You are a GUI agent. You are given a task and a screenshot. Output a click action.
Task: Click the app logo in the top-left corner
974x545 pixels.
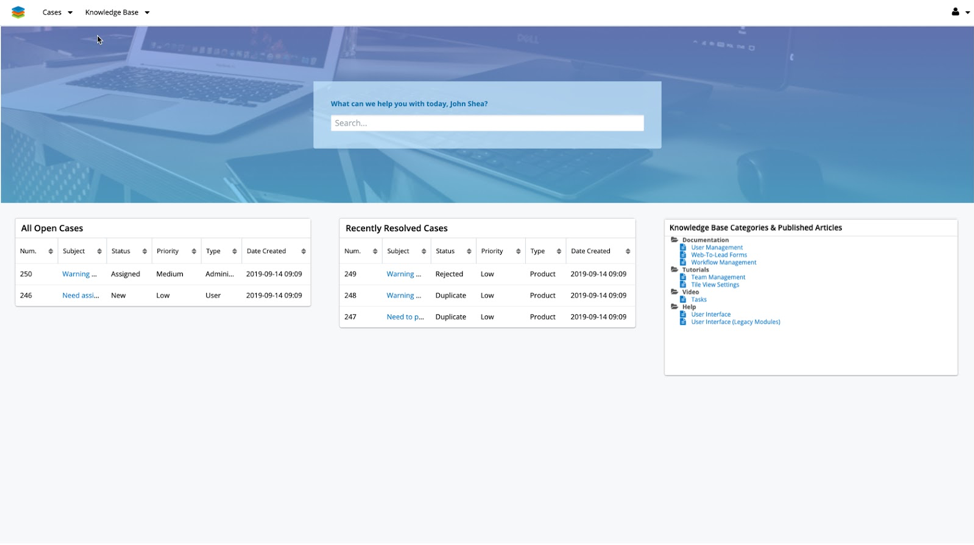18,12
